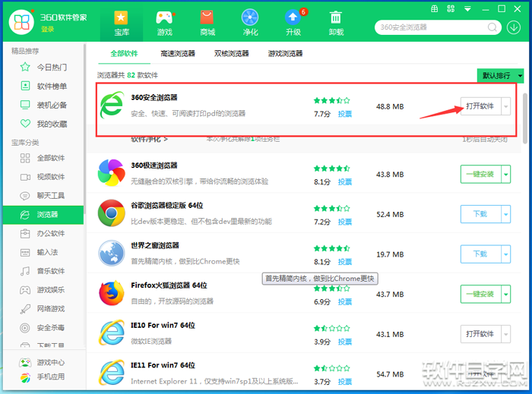
Task: Open the download manager arrow icon
Action: click(514, 27)
